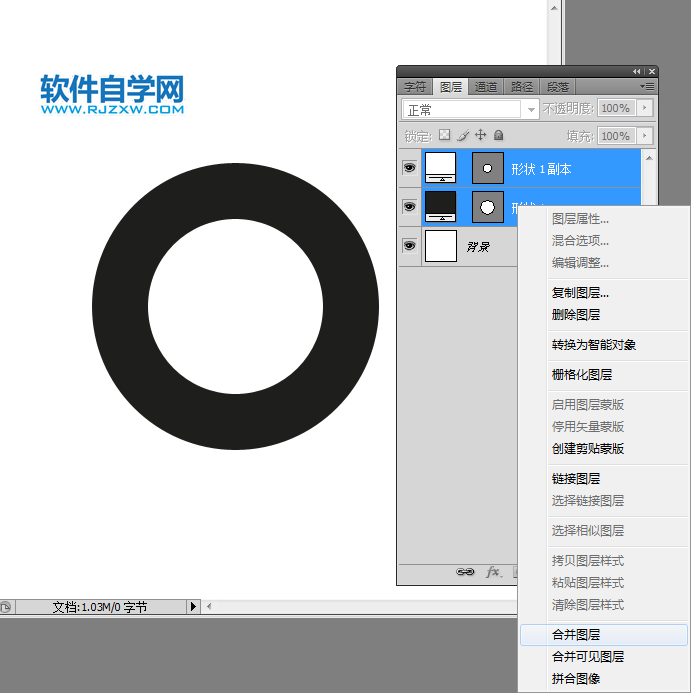Click black fill thumbnail of second shape layer

point(440,206)
